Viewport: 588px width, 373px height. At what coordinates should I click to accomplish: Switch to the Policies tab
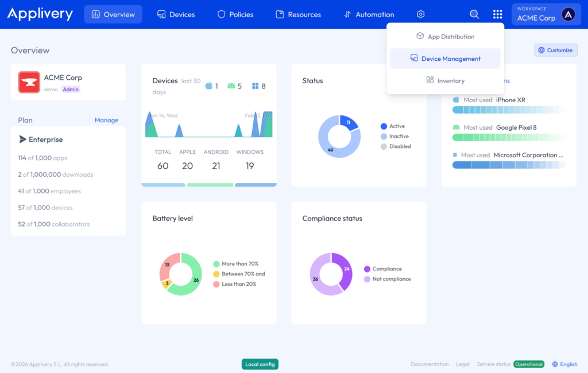[235, 14]
